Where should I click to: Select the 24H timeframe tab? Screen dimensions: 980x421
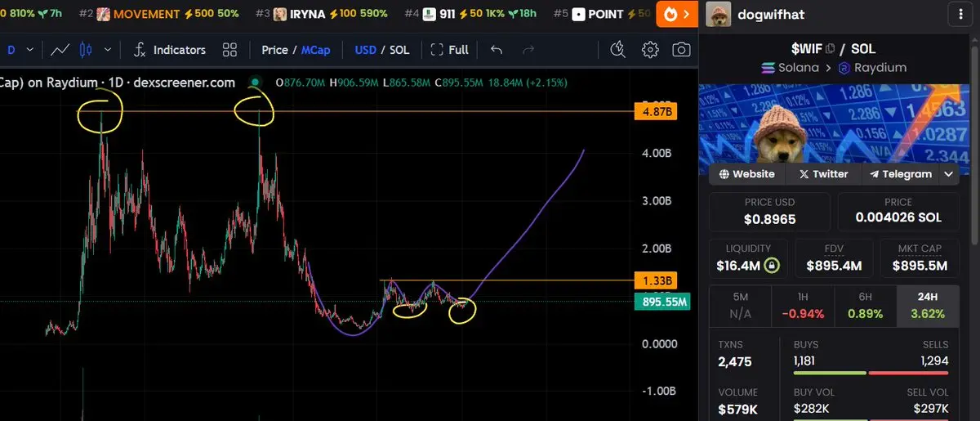[928, 306]
